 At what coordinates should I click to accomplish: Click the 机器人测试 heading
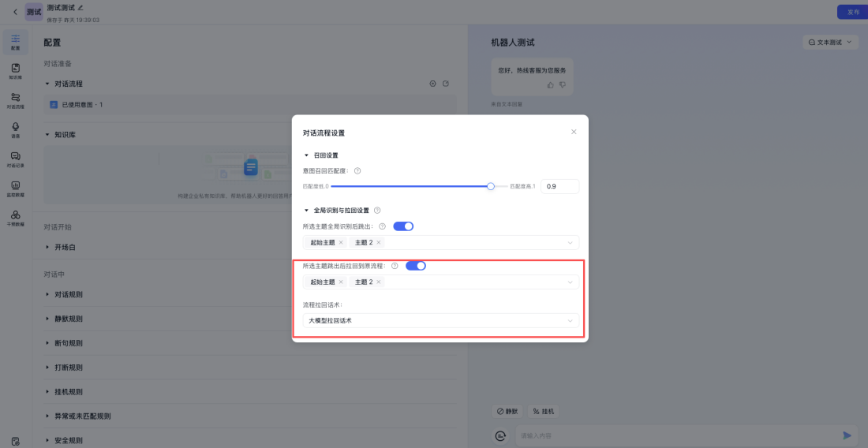click(x=513, y=42)
